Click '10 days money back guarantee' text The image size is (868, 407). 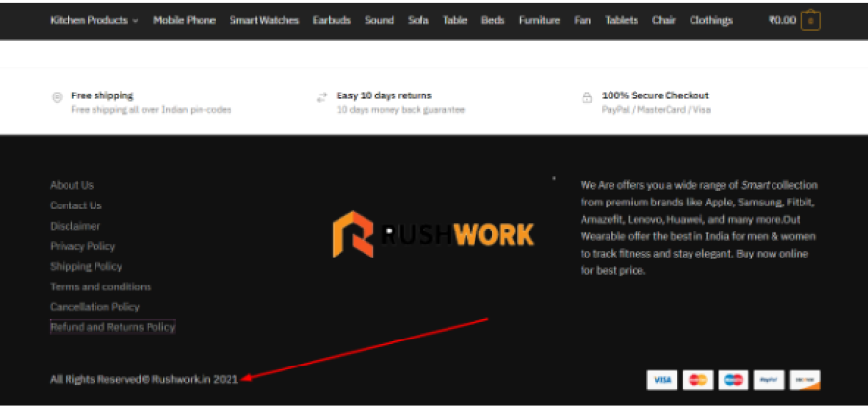click(401, 110)
